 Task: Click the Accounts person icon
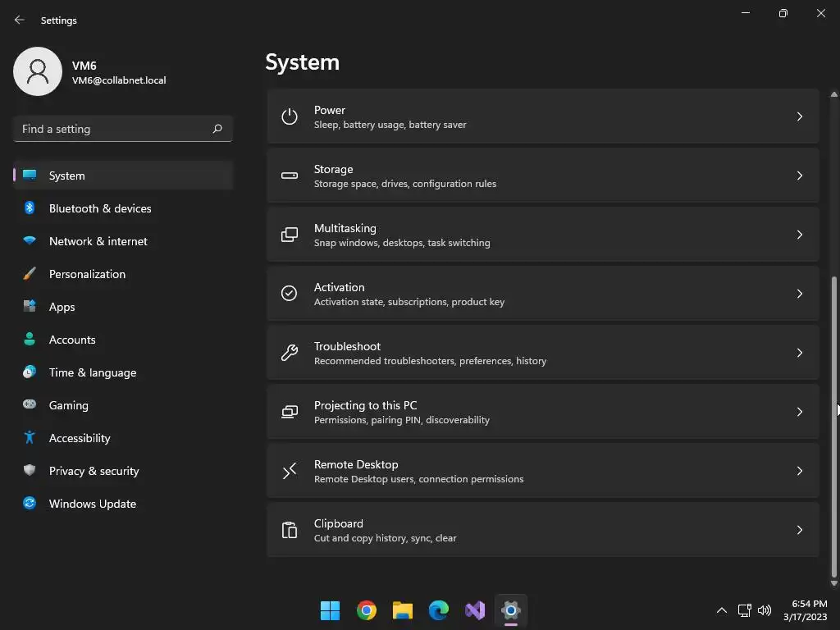pos(30,339)
